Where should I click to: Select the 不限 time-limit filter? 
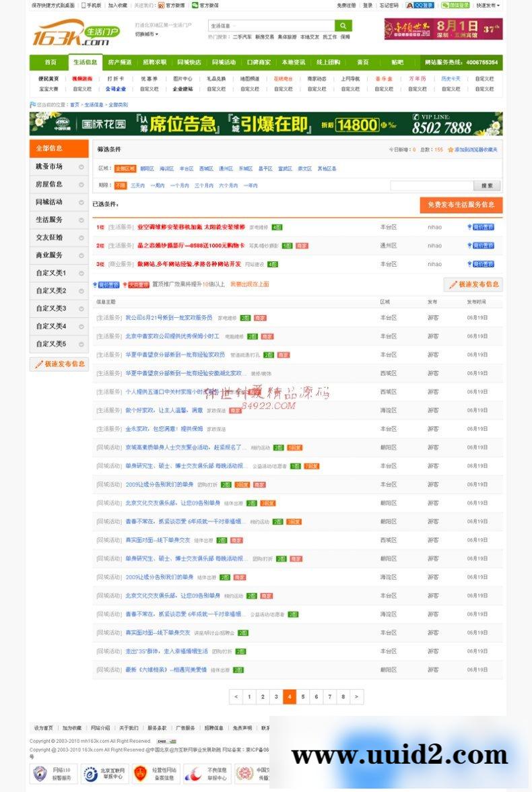121,185
